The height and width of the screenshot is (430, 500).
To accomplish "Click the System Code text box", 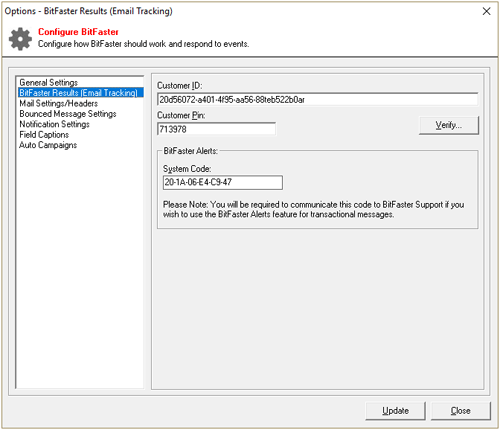I will (223, 182).
